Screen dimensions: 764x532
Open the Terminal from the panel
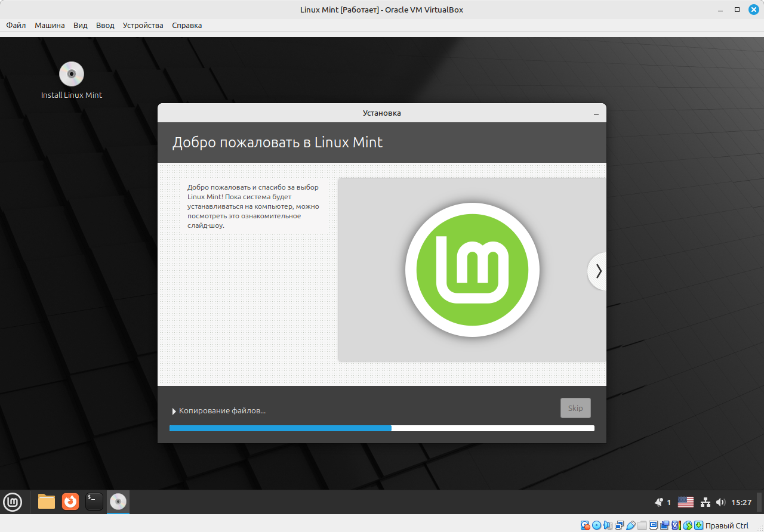point(94,502)
